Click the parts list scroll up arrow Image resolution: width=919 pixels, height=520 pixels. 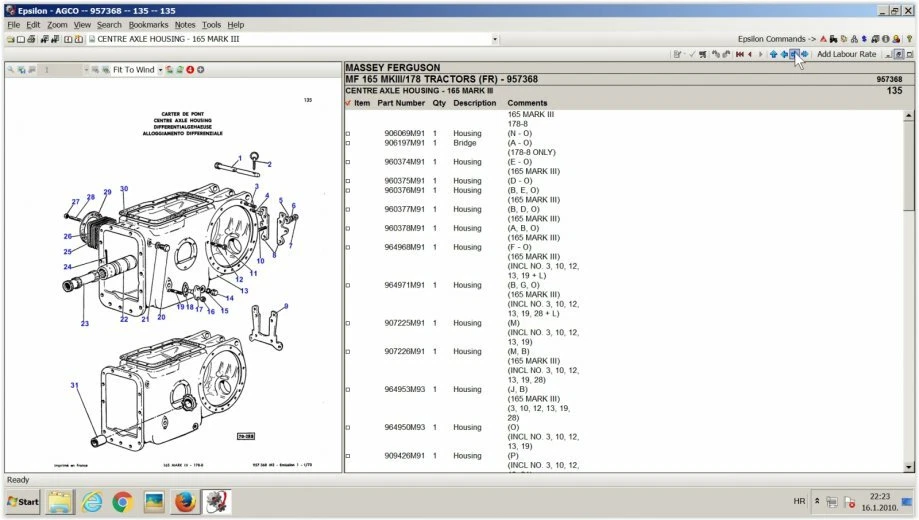909,115
